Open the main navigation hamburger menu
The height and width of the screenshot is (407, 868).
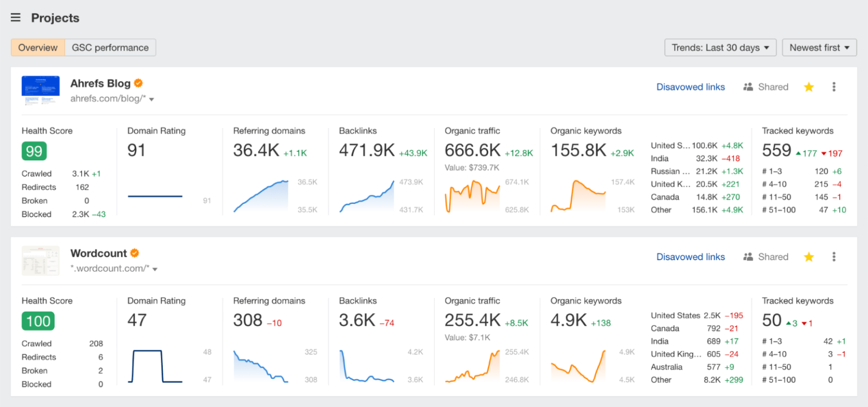pos(15,17)
